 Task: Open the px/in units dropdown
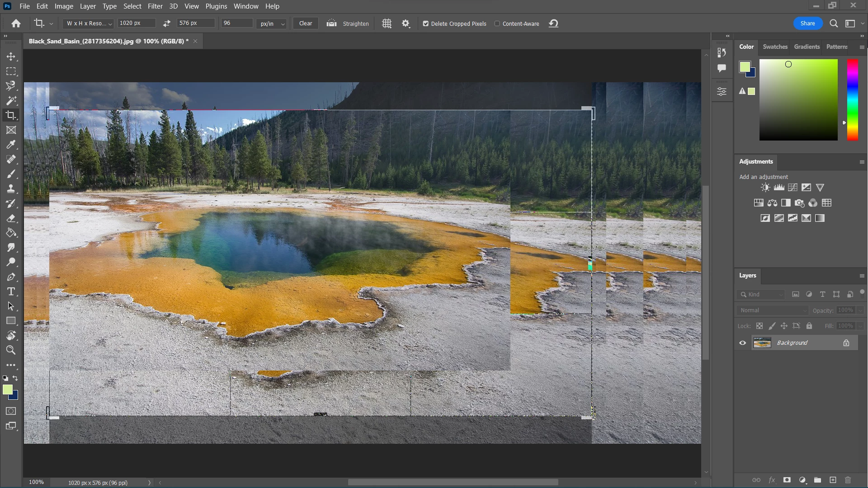[x=272, y=23]
